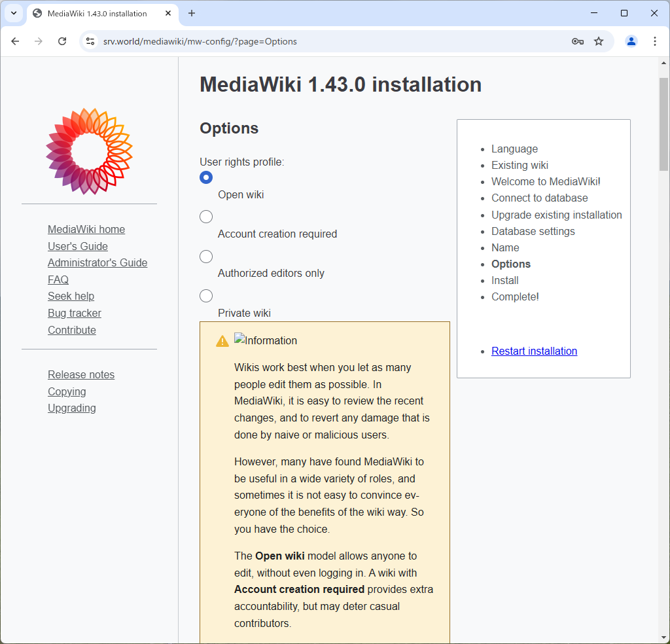This screenshot has height=644, width=670.
Task: Select the Private wiki radio button
Action: (x=206, y=296)
